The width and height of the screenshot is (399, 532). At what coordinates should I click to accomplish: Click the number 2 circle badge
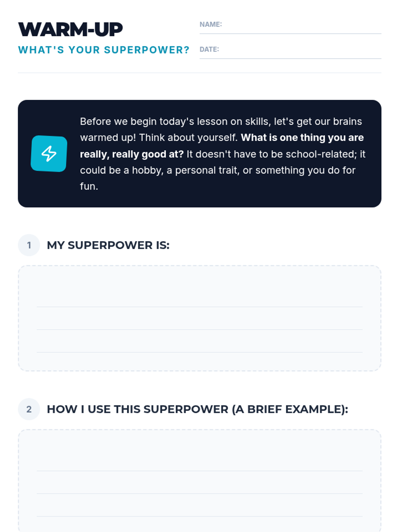(29, 409)
